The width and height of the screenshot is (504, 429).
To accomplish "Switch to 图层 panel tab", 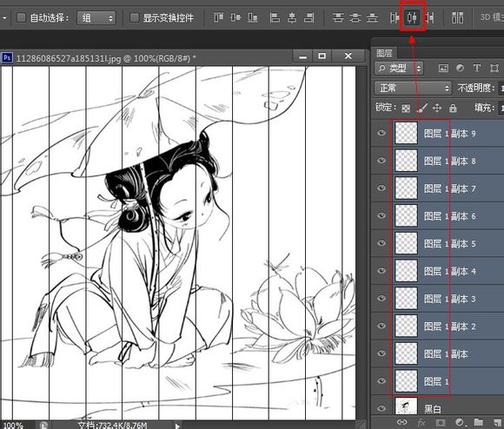I will click(384, 53).
